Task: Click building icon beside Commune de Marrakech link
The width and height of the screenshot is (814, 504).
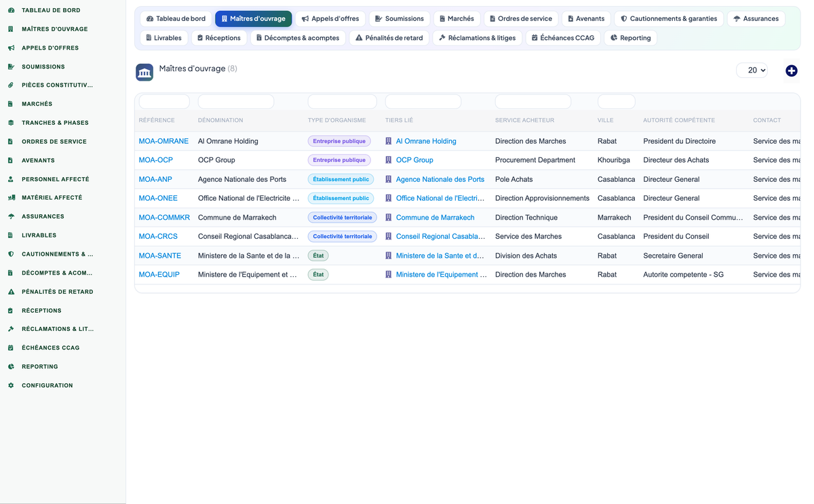Action: tap(389, 218)
